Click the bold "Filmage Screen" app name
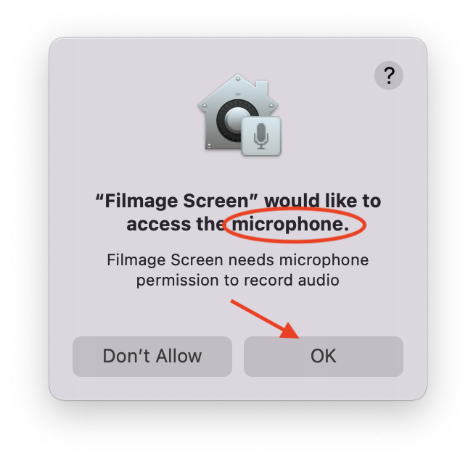The width and height of the screenshot is (476, 461). click(x=176, y=201)
